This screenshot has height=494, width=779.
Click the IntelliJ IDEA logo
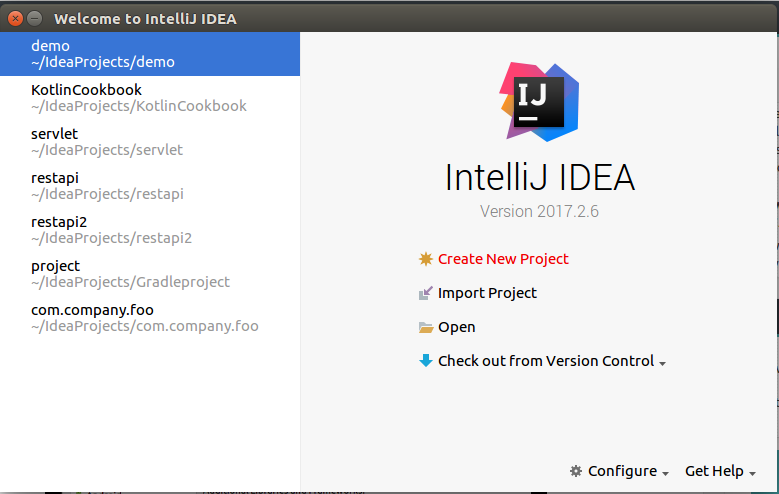click(540, 102)
